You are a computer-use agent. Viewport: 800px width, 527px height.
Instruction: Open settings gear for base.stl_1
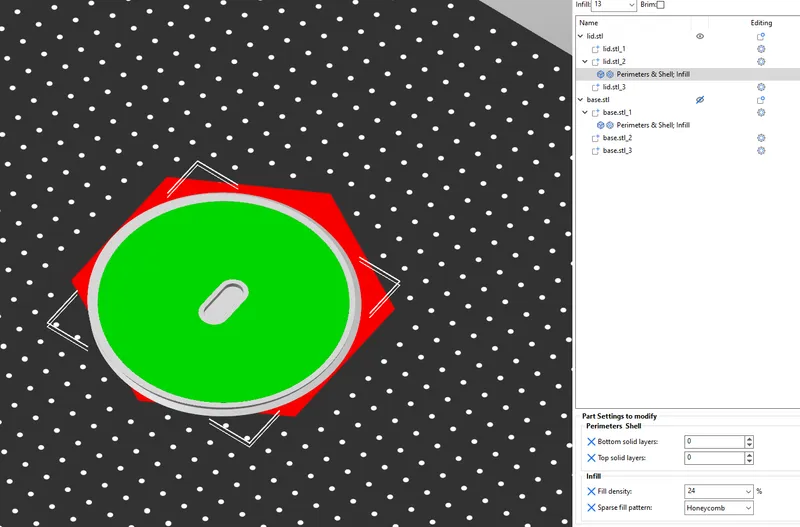[x=761, y=112]
